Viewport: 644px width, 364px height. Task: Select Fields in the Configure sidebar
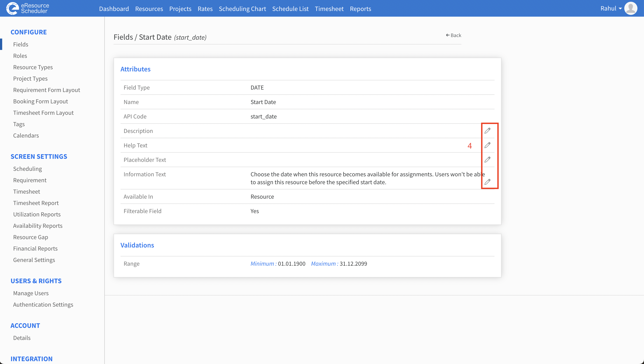pyautogui.click(x=21, y=44)
